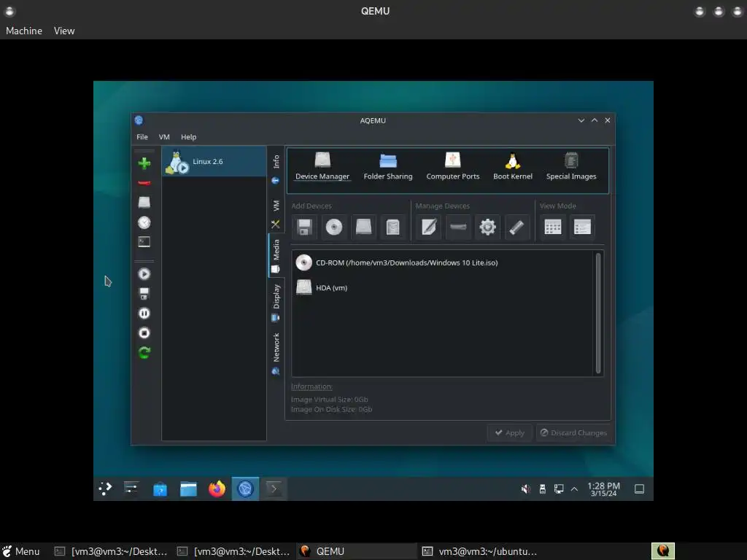Open AQEMU File menu
The image size is (747, 560).
[x=142, y=136]
